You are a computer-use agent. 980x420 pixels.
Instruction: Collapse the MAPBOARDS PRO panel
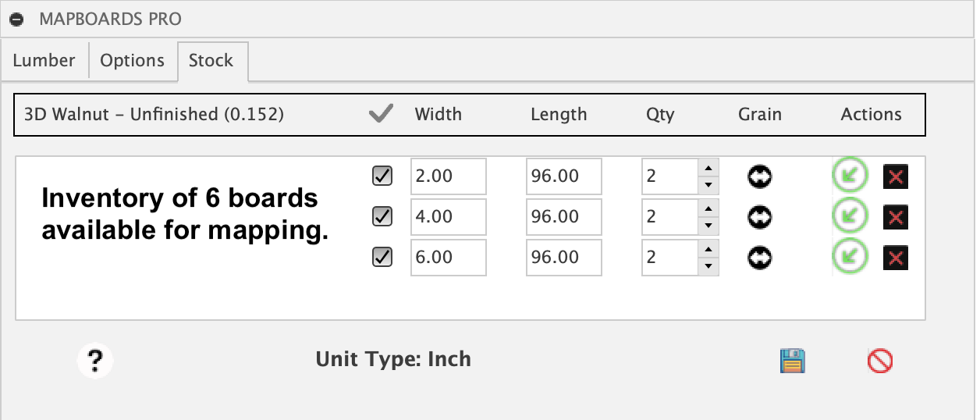(x=16, y=19)
